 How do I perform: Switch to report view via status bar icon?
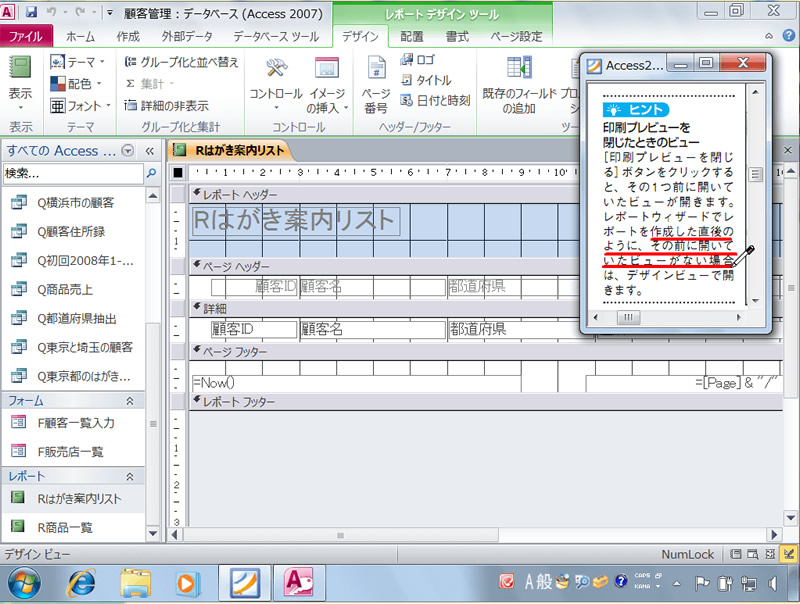[x=735, y=555]
